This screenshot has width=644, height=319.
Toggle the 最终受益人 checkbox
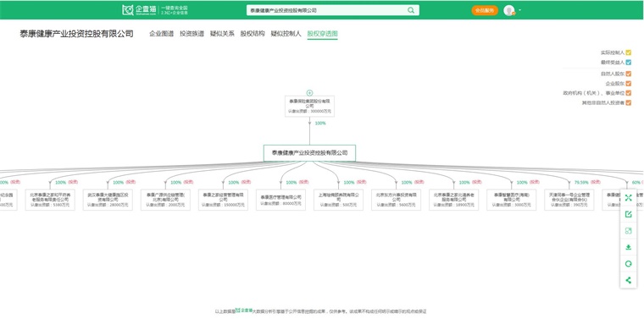coord(629,63)
